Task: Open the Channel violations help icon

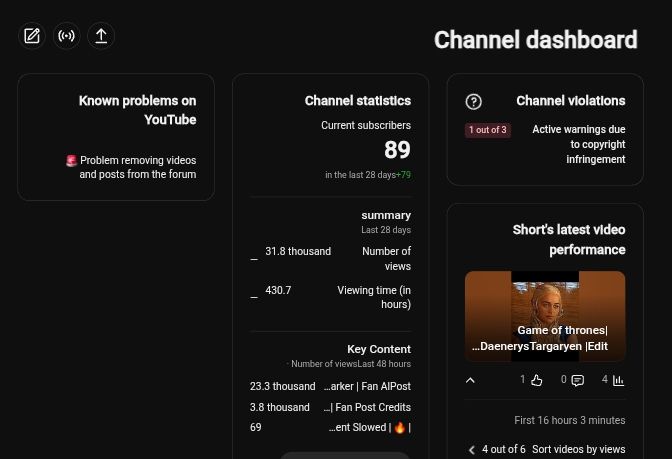Action: pos(474,102)
